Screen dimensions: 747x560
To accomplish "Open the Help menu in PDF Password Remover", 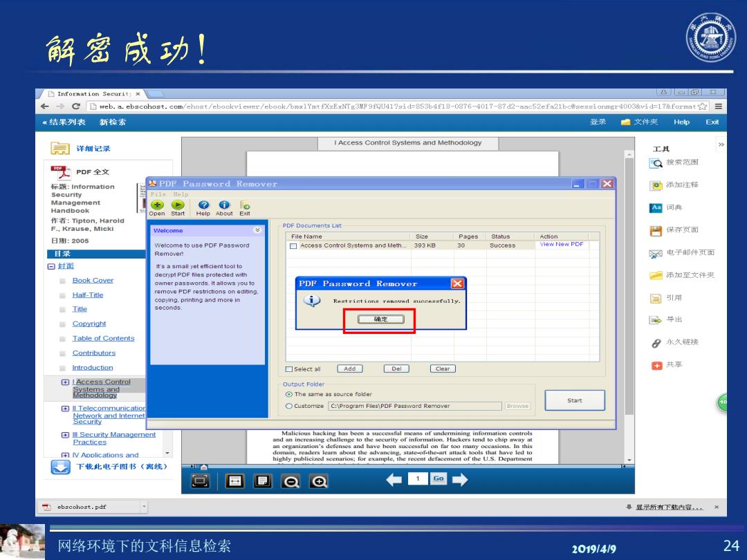I will click(181, 194).
